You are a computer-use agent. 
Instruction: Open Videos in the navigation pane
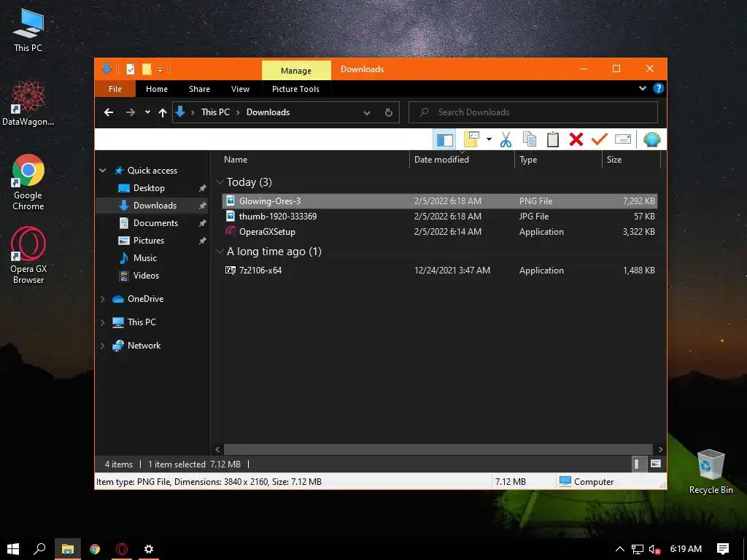coord(146,276)
